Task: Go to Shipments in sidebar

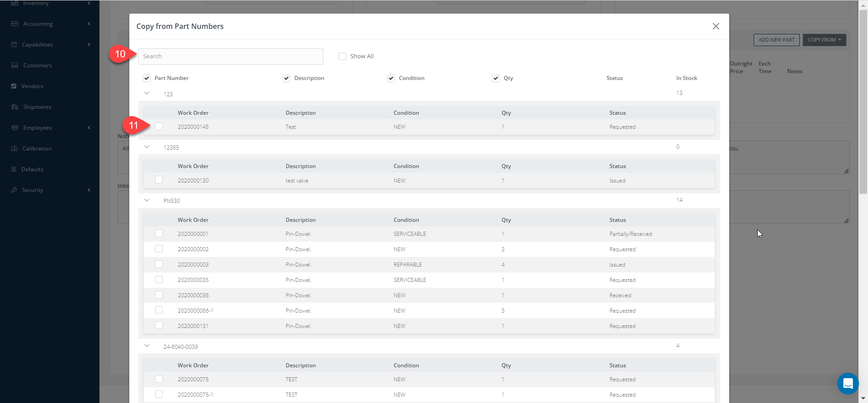Action: click(x=37, y=107)
